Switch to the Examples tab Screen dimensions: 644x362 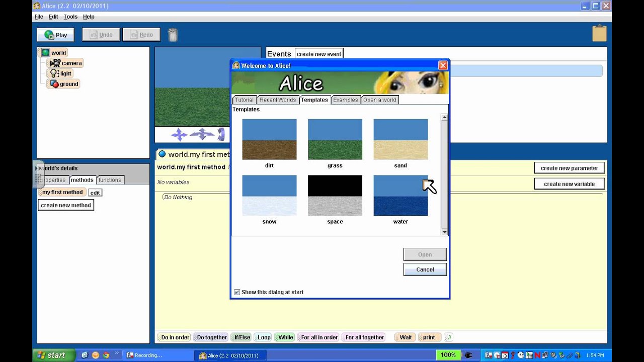point(346,100)
